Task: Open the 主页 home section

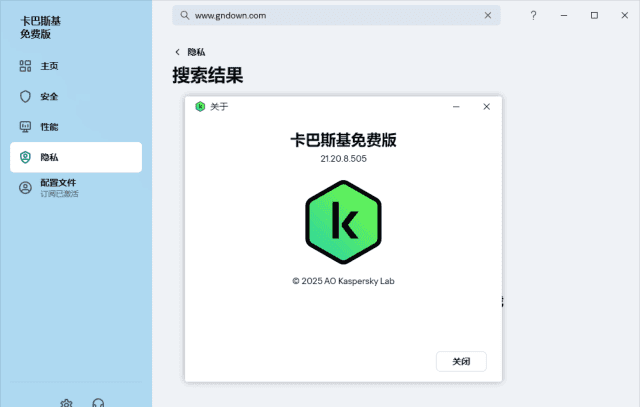Action: 76,66
